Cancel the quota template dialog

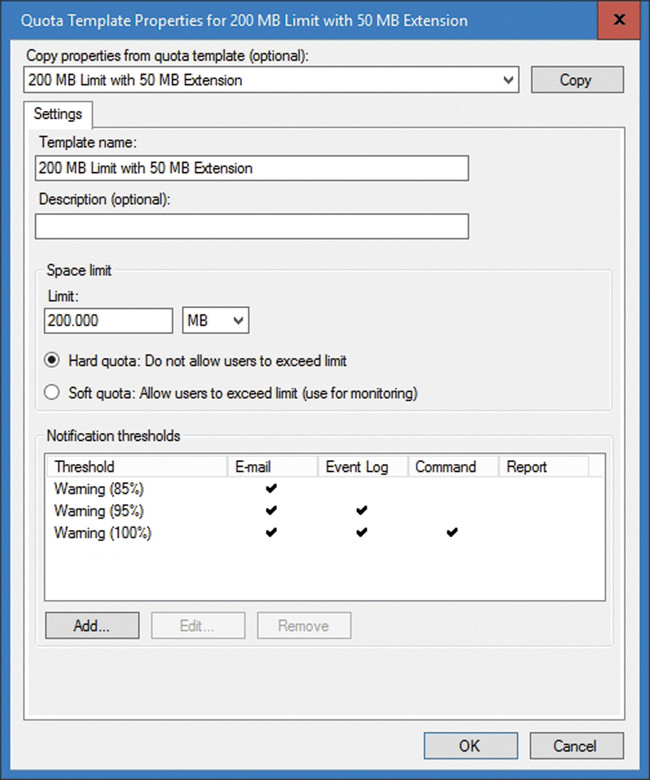coord(575,746)
